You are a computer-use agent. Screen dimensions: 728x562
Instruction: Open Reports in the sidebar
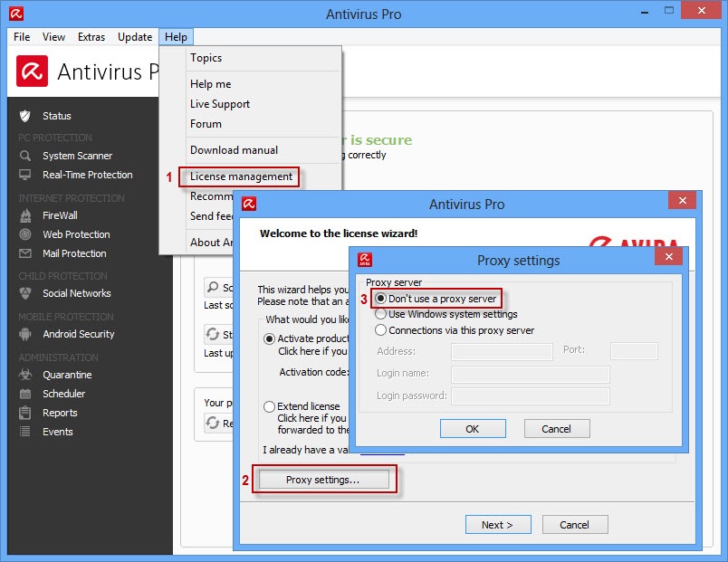coord(60,413)
